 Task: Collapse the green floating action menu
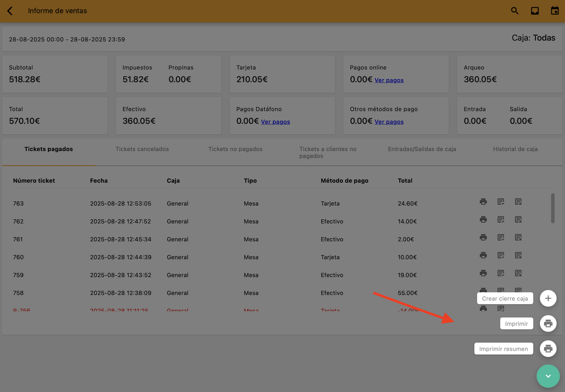(548, 376)
